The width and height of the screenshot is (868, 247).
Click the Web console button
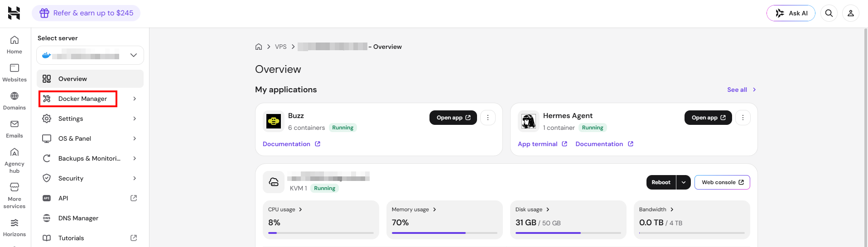point(722,182)
